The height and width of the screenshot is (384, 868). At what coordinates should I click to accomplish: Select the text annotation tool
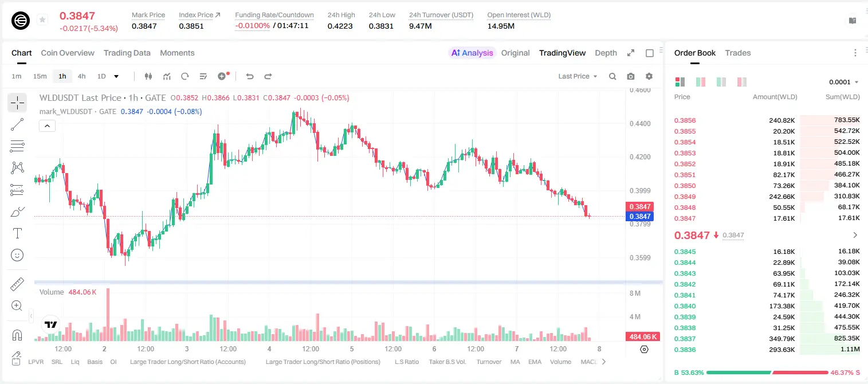[x=17, y=233]
